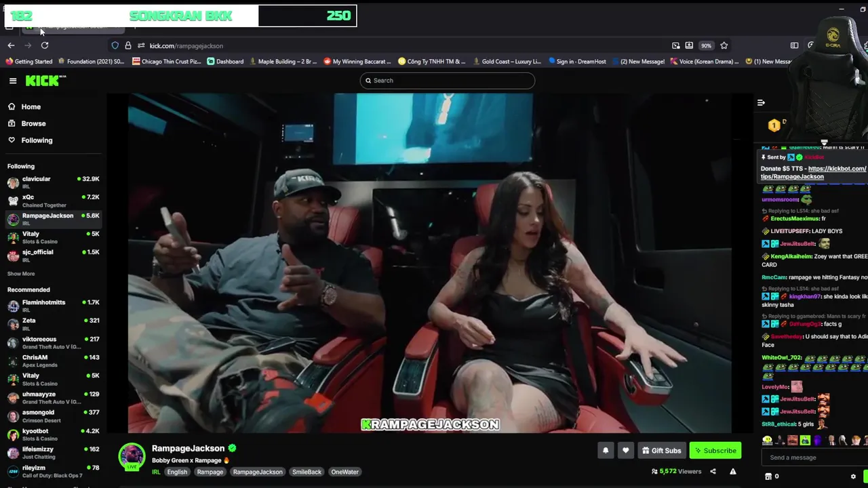The height and width of the screenshot is (488, 868).
Task: Open chat settings gear icon
Action: (854, 476)
